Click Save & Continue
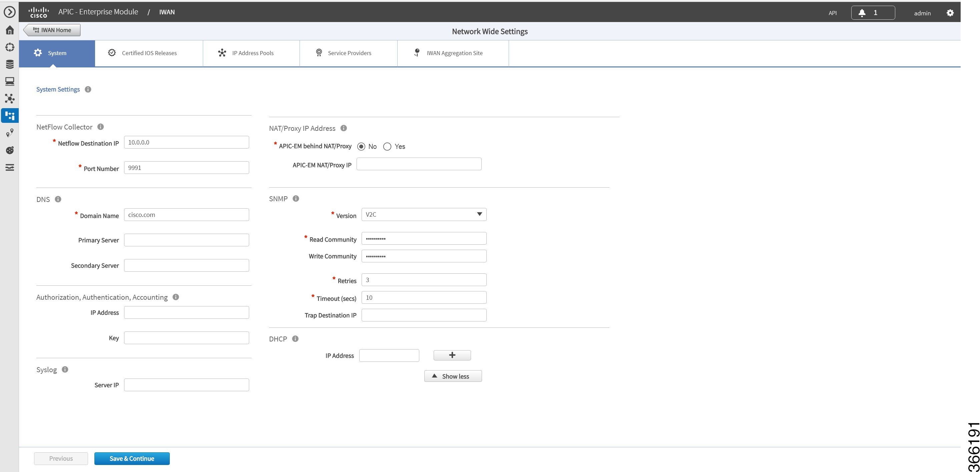This screenshot has height=472, width=980. [x=132, y=458]
